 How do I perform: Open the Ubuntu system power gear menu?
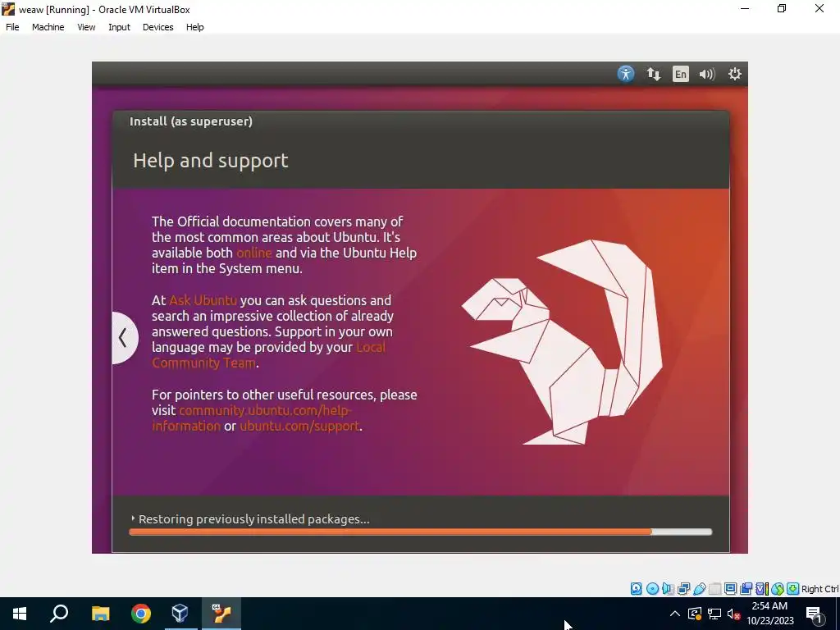point(734,74)
